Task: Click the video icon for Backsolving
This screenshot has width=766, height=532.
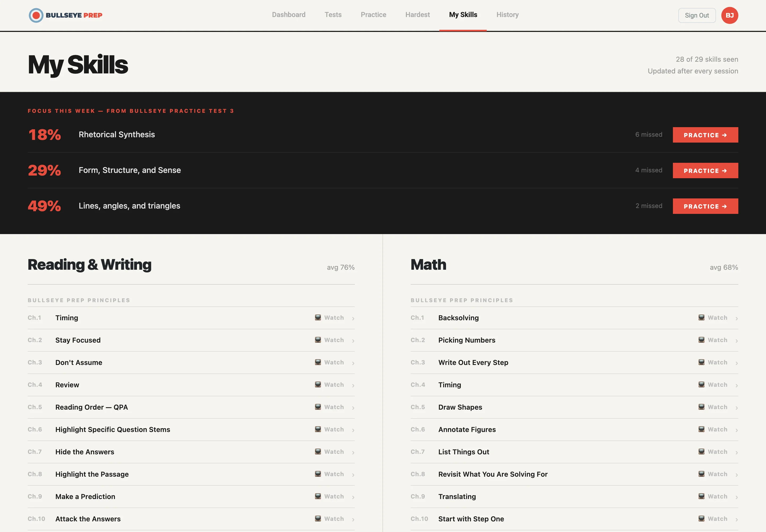Action: 701,318
